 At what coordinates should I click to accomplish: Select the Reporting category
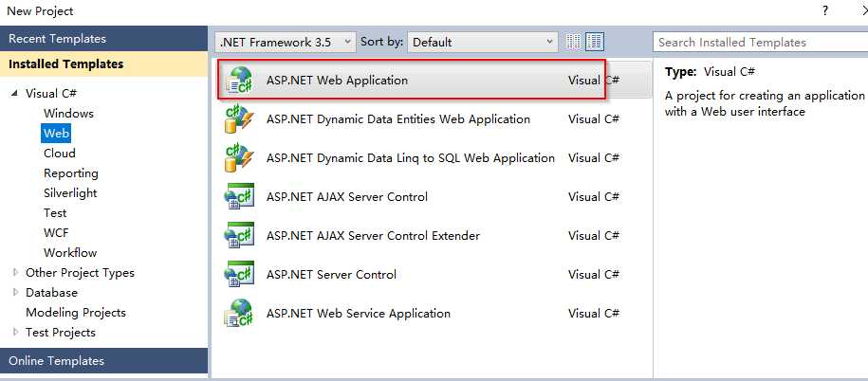(x=71, y=173)
